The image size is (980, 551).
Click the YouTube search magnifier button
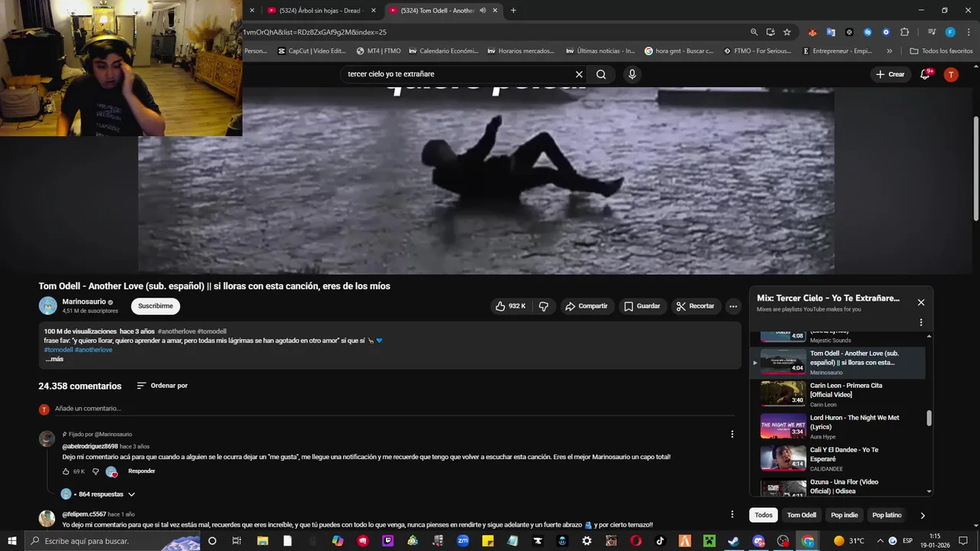point(601,74)
